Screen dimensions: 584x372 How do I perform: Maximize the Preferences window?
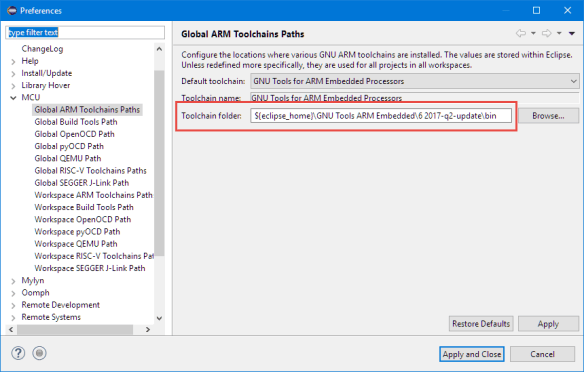click(536, 10)
